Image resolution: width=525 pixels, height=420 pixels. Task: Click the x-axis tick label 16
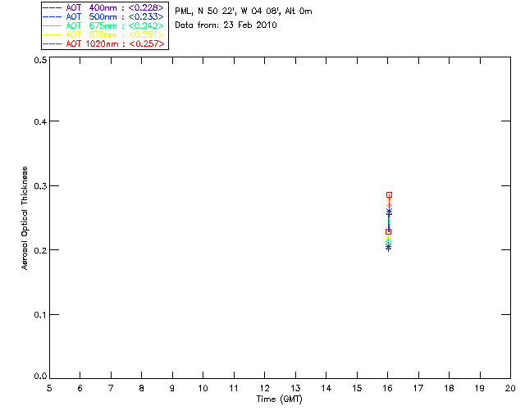click(x=388, y=389)
